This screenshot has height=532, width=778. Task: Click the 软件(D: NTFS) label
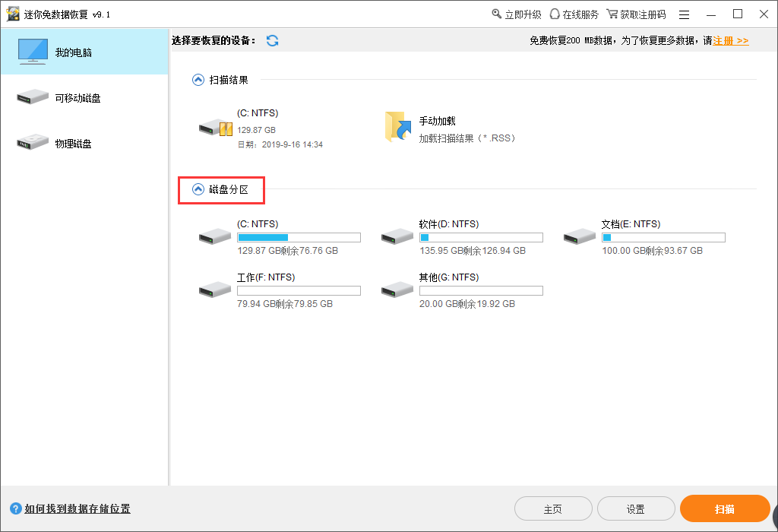point(448,223)
